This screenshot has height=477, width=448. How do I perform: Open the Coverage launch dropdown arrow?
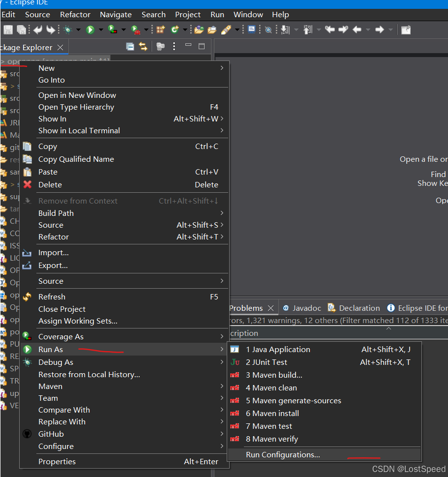click(x=123, y=30)
